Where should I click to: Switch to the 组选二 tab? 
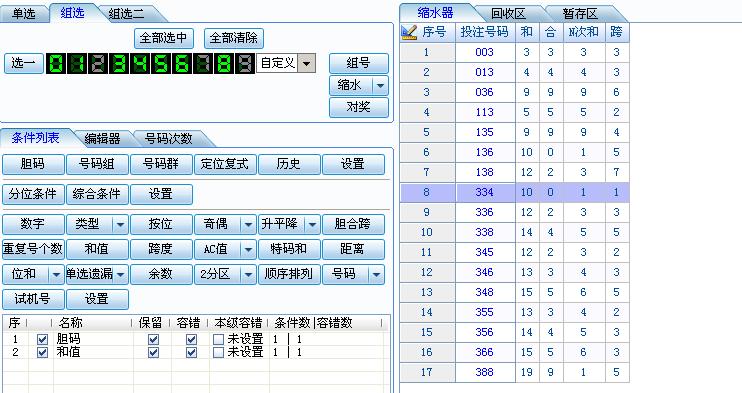point(127,13)
